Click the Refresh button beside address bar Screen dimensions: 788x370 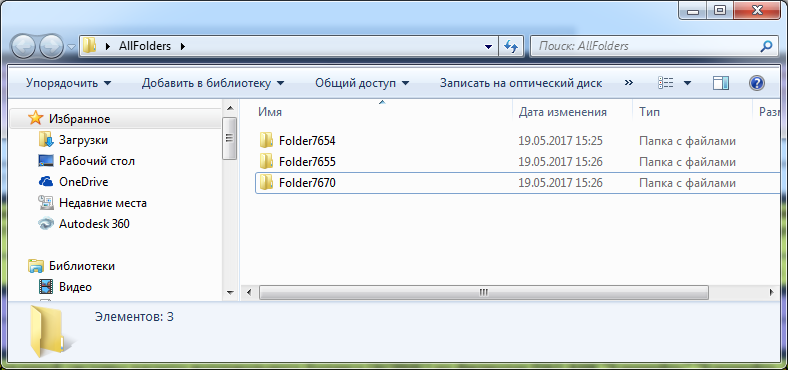(x=511, y=47)
